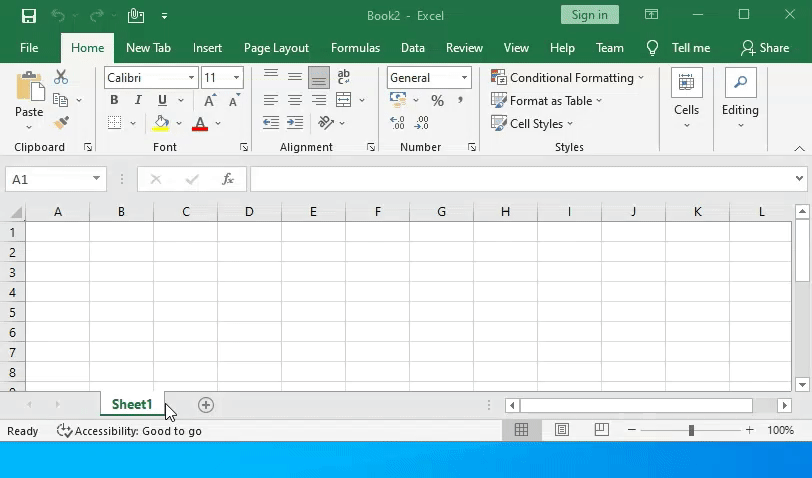
Task: Collapse the ribbon with the chevron
Action: point(799,149)
